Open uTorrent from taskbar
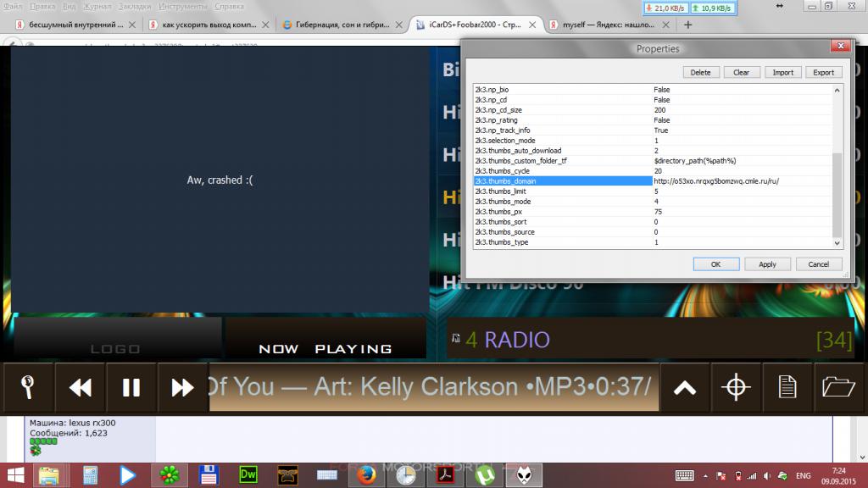The image size is (868, 488). 485,475
